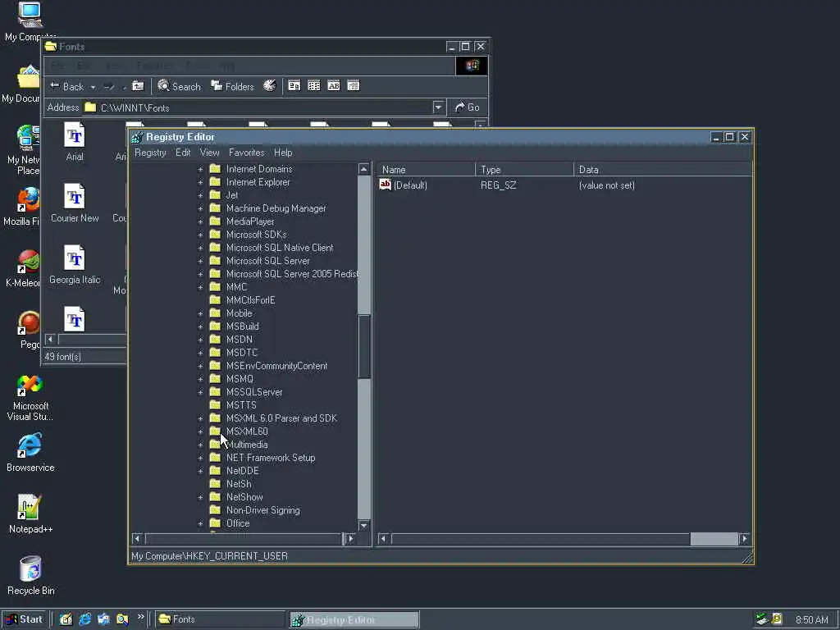Viewport: 840px width, 630px height.
Task: Click the Start button
Action: [x=24, y=619]
